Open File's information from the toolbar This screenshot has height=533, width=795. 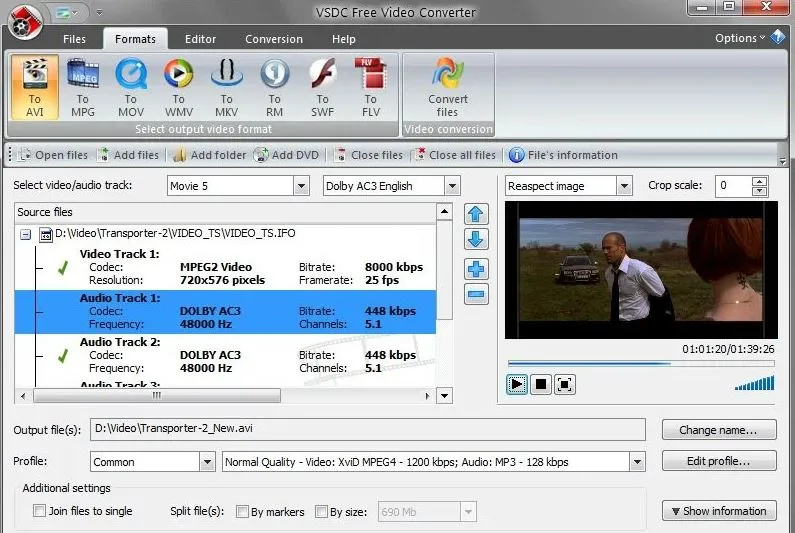[x=563, y=155]
